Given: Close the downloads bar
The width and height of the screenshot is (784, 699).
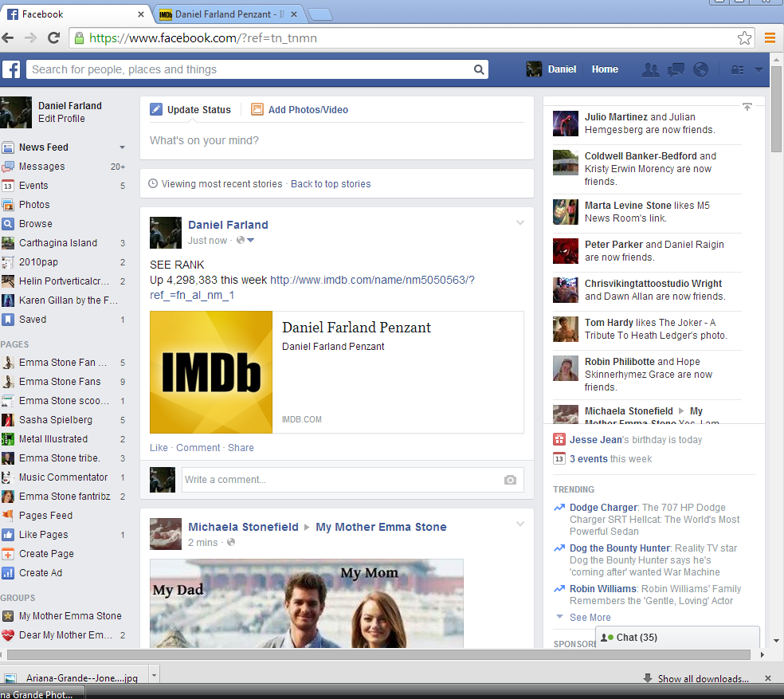Looking at the screenshot, I should click(768, 678).
